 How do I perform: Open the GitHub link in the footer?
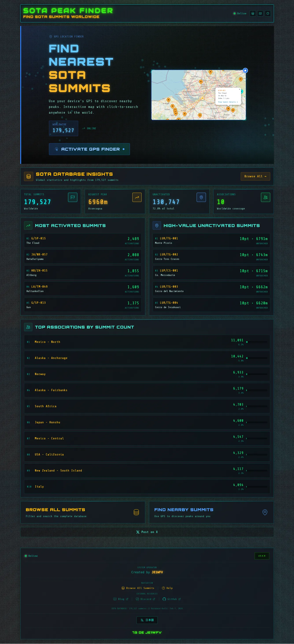tap(172, 599)
